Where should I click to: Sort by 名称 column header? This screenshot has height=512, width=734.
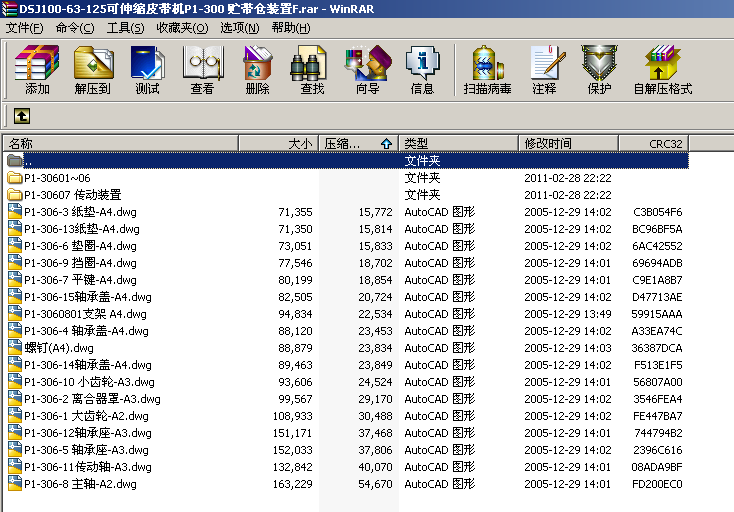click(121, 143)
